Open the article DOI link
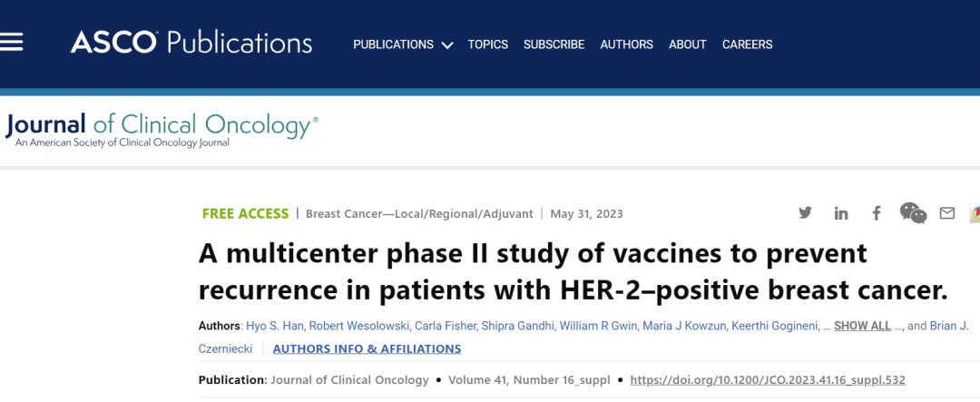This screenshot has width=980, height=402. pos(768,380)
